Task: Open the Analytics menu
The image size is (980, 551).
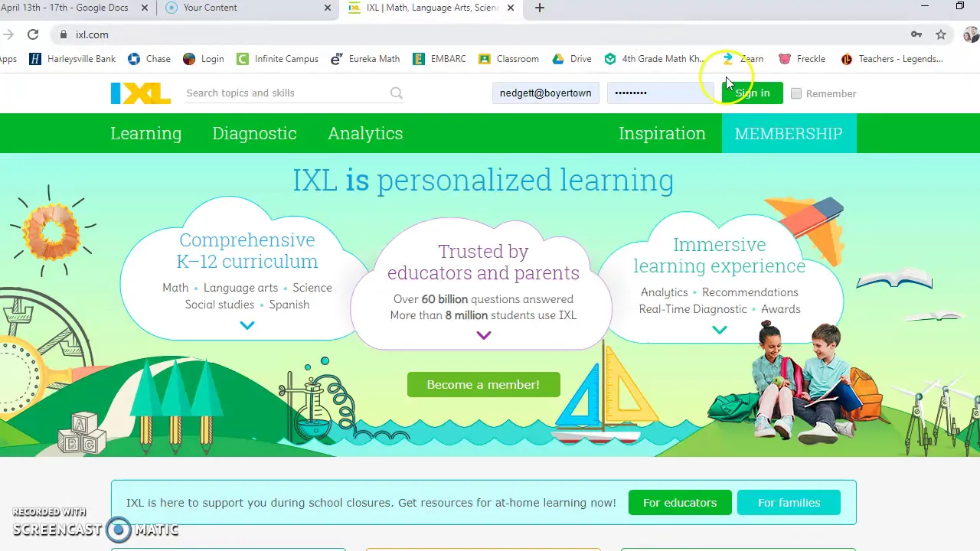Action: click(365, 133)
